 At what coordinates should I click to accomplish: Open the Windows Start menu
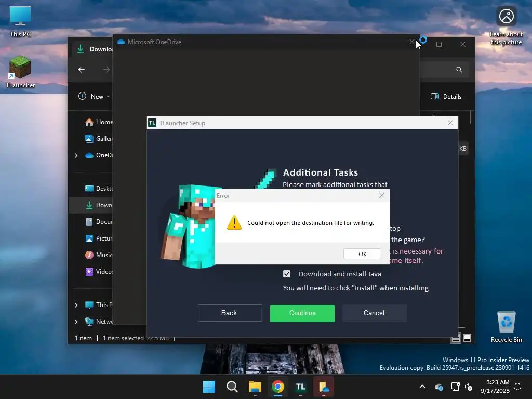pos(209,387)
